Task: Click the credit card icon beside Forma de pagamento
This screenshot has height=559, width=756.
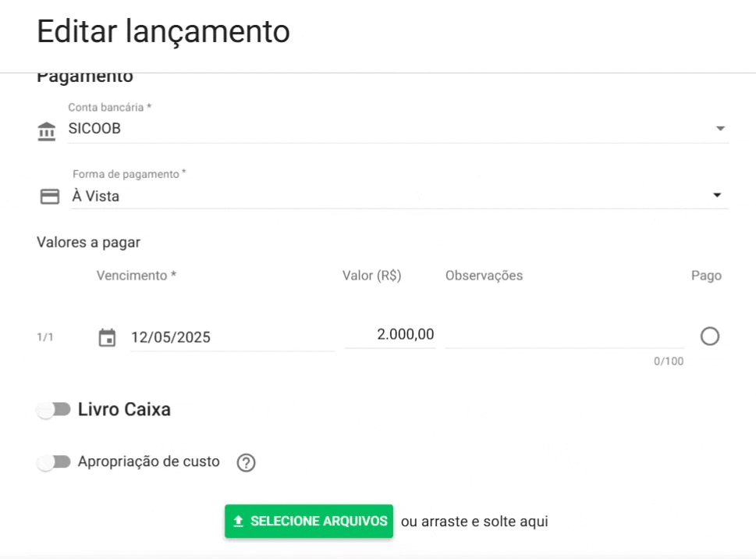Action: tap(49, 197)
